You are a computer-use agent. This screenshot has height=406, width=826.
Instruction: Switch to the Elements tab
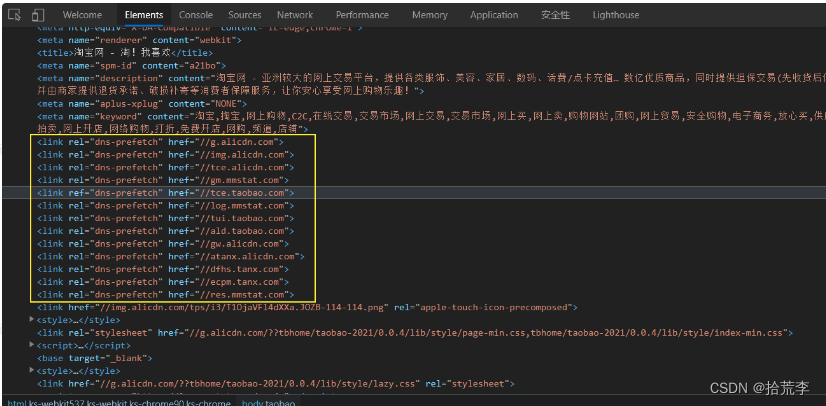pyautogui.click(x=144, y=15)
